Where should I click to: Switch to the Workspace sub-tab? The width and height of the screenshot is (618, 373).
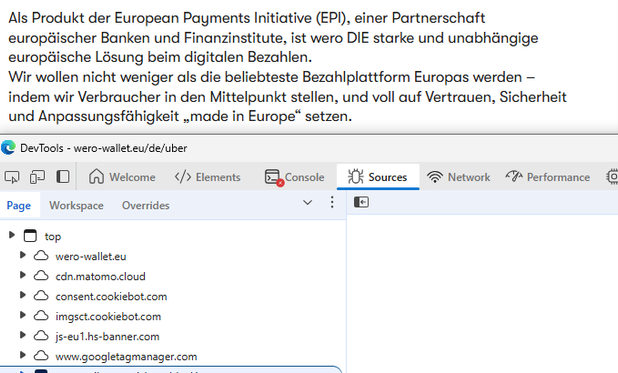(76, 205)
